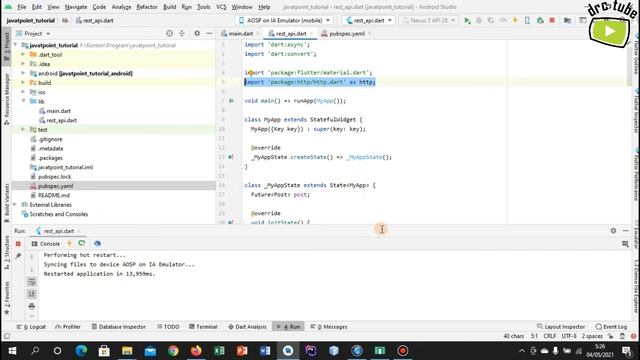
Task: Open DevTools icon in Run console
Action: (x=97, y=244)
